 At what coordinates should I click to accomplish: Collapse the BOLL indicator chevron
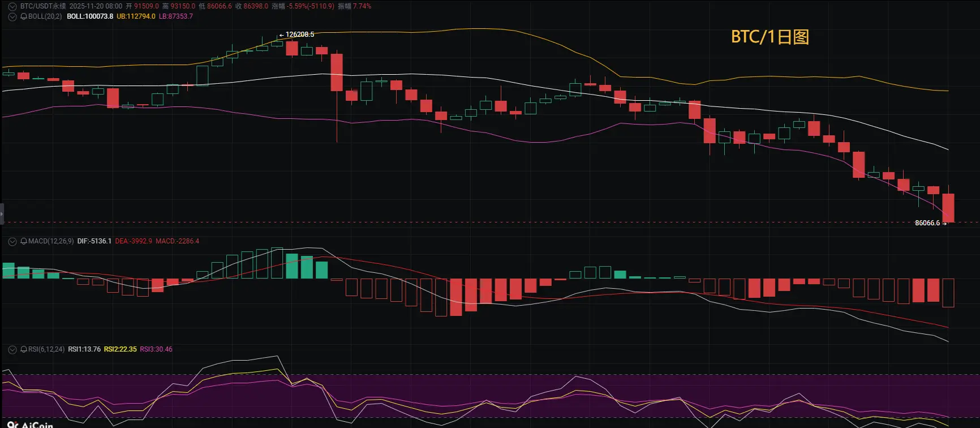coord(12,16)
